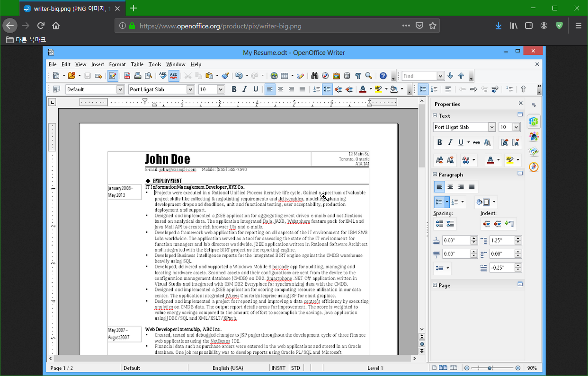This screenshot has width=588, height=376.
Task: Click Increase Paragraph Spacing in the sidebar
Action: tap(439, 224)
